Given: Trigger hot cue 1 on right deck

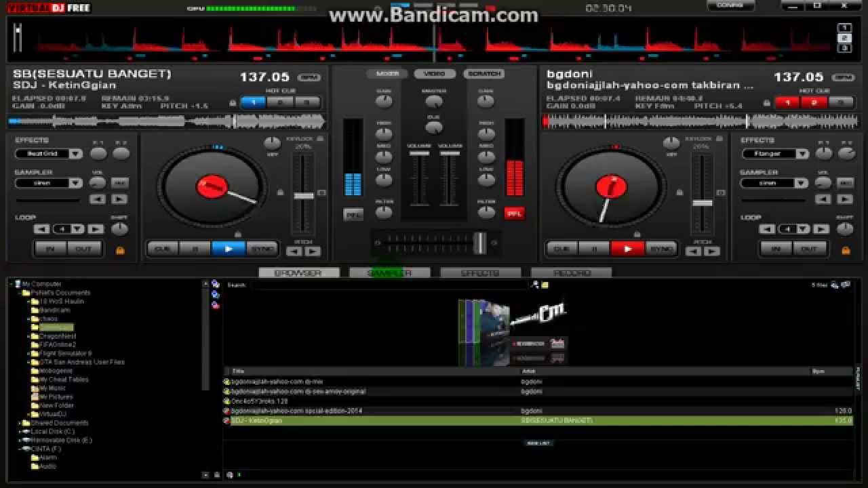Looking at the screenshot, I should [788, 102].
